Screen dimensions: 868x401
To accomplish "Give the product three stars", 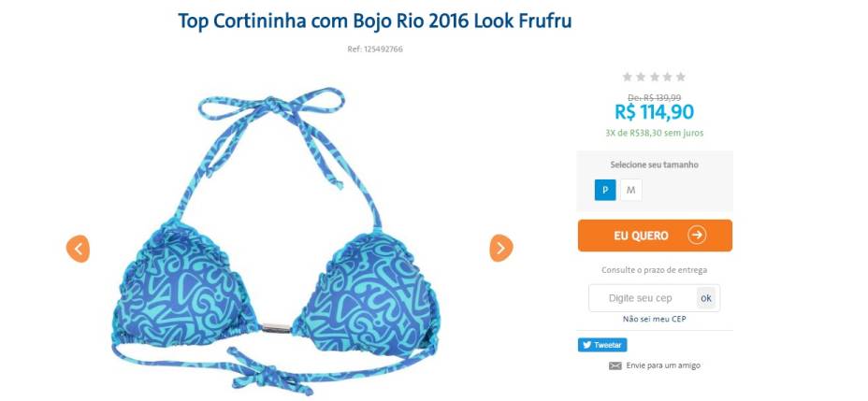I will pos(655,77).
